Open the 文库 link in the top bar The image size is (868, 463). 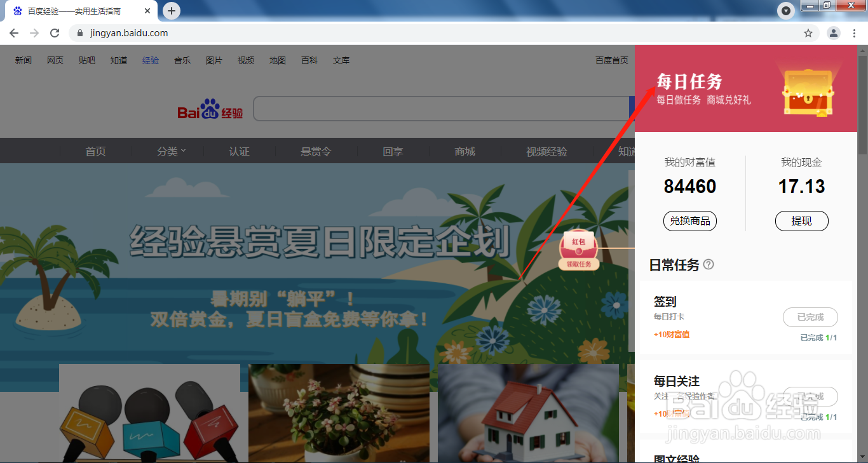coord(341,60)
